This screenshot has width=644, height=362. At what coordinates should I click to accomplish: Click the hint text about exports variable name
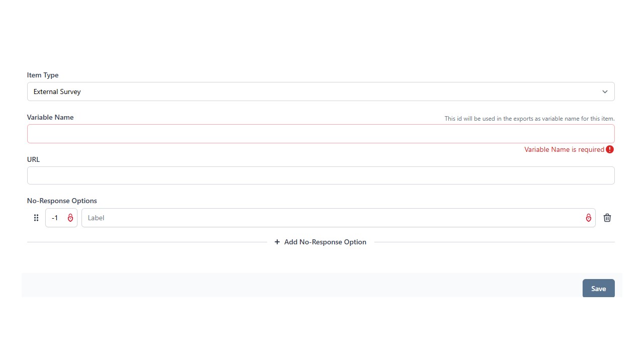(x=529, y=119)
